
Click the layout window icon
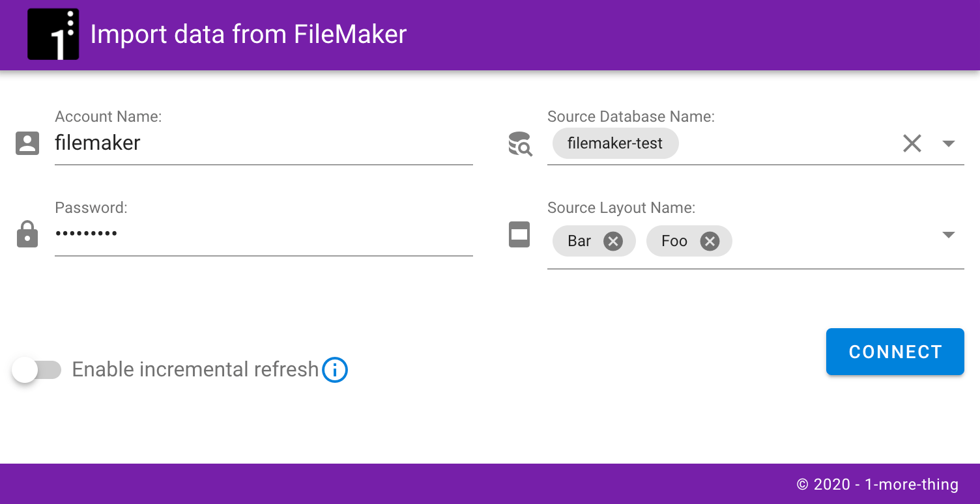519,235
